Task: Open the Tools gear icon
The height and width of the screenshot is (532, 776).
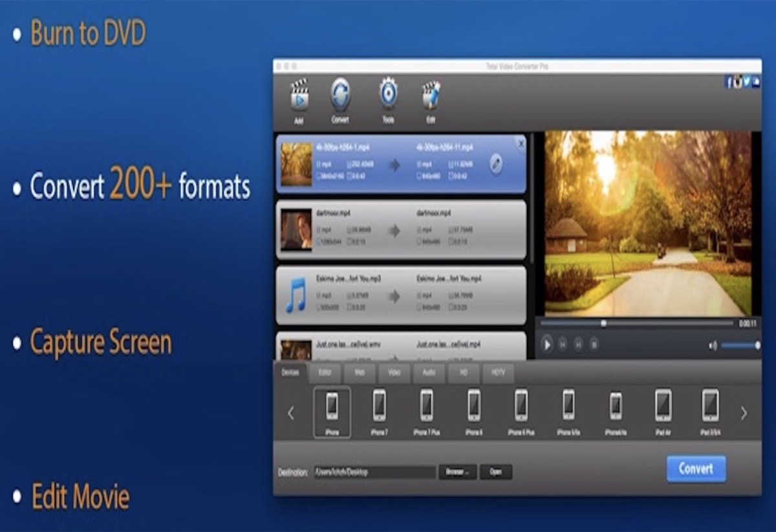Action: pos(388,94)
